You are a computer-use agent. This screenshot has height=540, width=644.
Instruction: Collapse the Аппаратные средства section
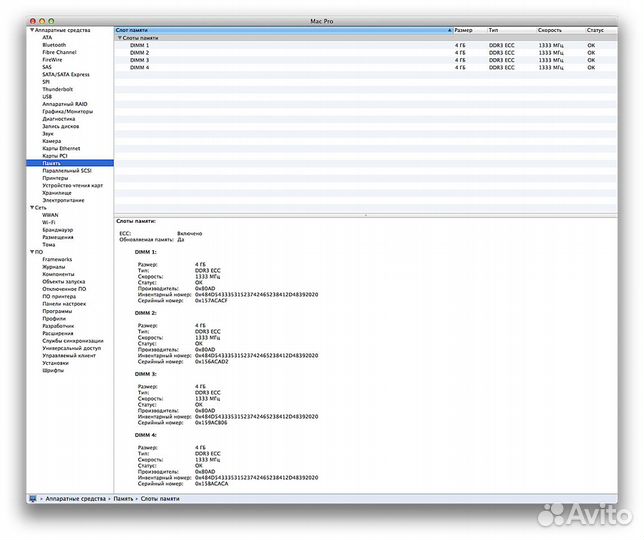pyautogui.click(x=32, y=30)
